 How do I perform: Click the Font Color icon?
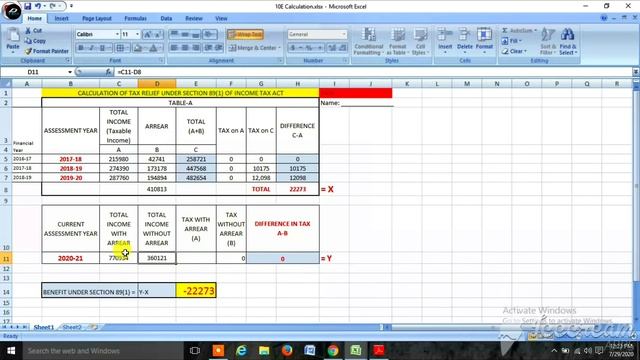click(x=153, y=48)
